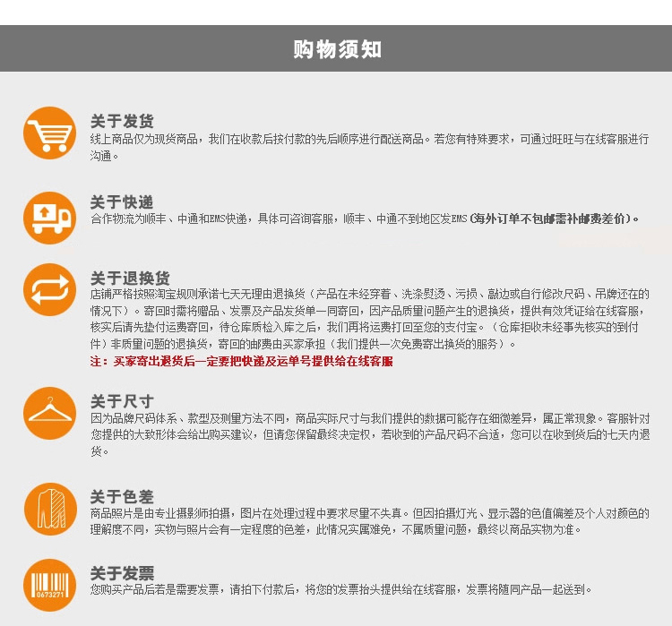Select the 关于色差 heading
The height and width of the screenshot is (626, 672).
(122, 497)
